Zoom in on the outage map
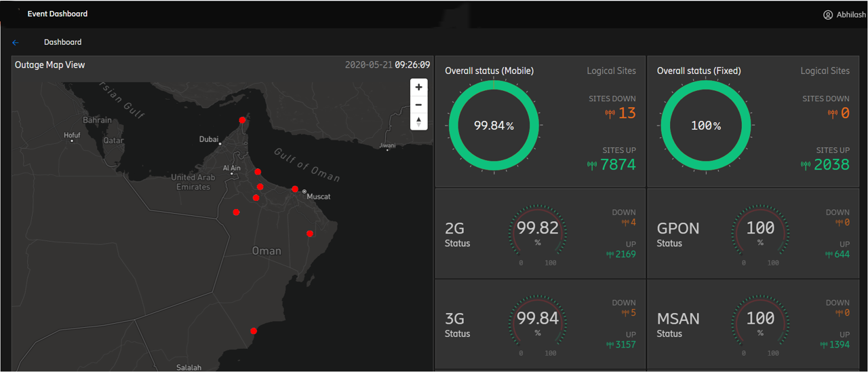 [418, 88]
